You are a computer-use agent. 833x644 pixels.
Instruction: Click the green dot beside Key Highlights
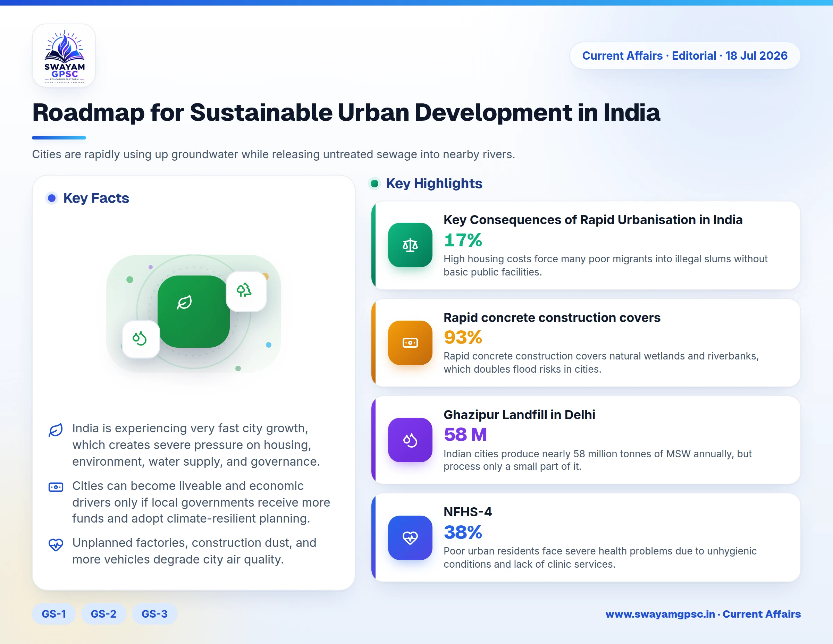[374, 184]
